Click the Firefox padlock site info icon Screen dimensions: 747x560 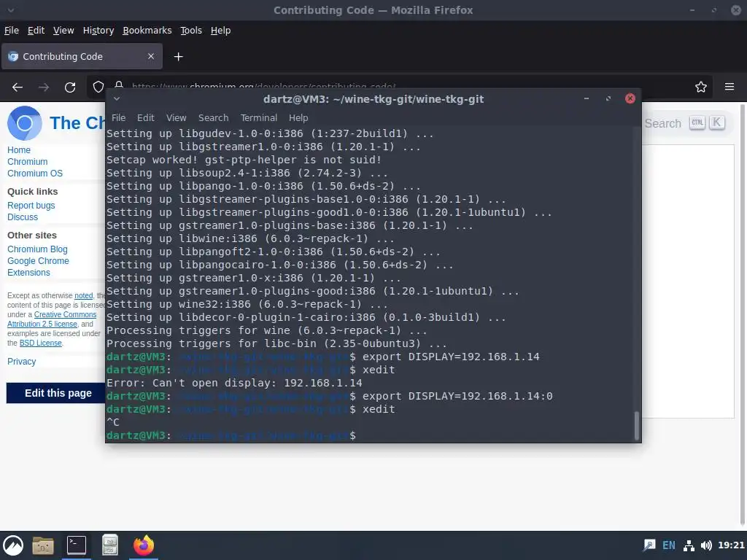click(119, 86)
